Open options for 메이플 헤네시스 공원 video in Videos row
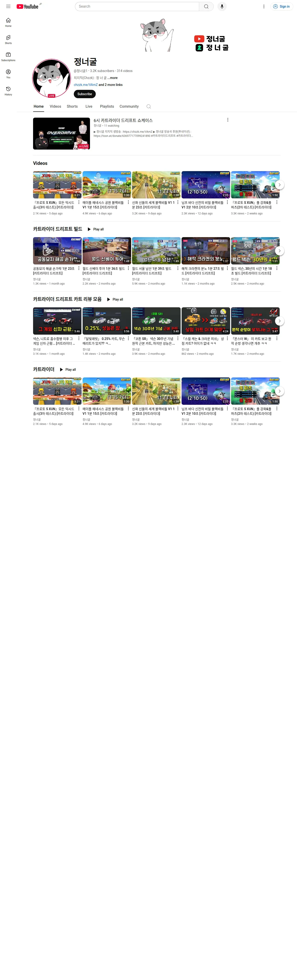Viewport: 297px width, 980px height. tap(128, 202)
